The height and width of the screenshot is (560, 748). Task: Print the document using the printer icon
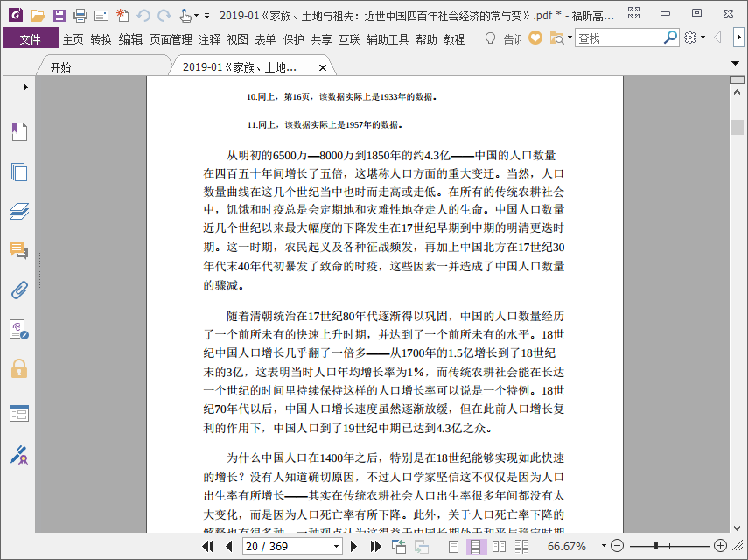80,16
